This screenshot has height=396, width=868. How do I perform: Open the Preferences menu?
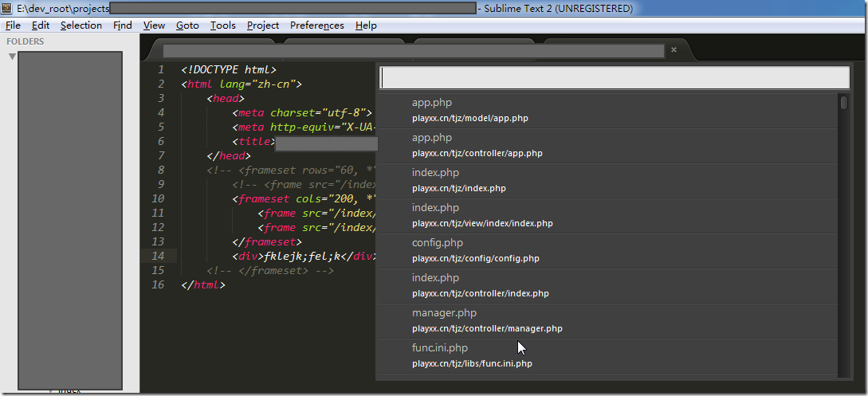pos(316,25)
